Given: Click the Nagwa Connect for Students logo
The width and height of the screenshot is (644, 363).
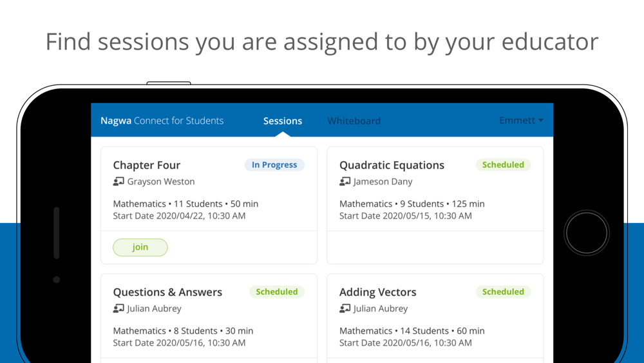Looking at the screenshot, I should tap(162, 121).
